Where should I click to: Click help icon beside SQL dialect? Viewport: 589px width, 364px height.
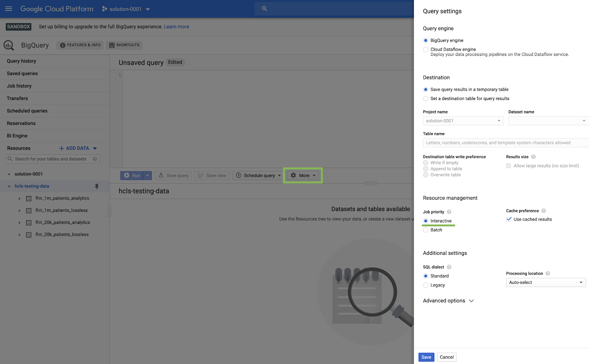(449, 267)
